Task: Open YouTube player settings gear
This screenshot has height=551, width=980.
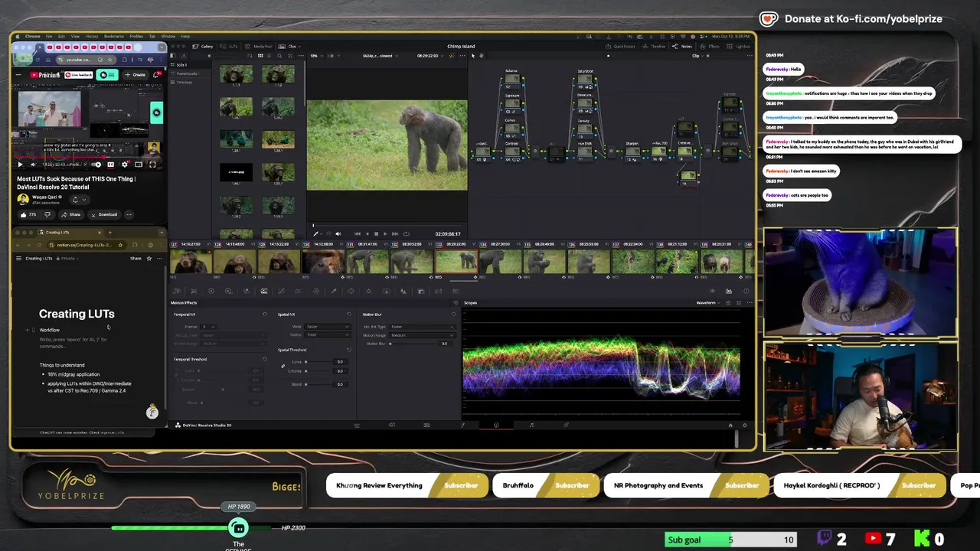Action: click(125, 165)
